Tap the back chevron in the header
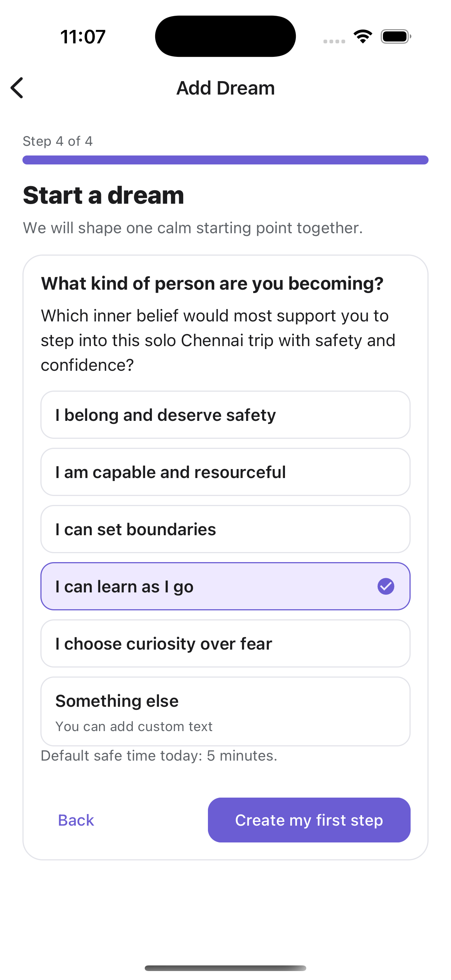The image size is (451, 980). [x=17, y=88]
